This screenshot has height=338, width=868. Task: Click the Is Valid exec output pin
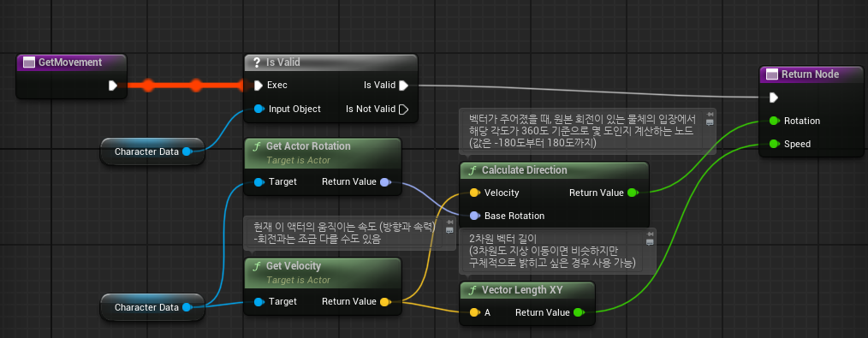point(403,86)
